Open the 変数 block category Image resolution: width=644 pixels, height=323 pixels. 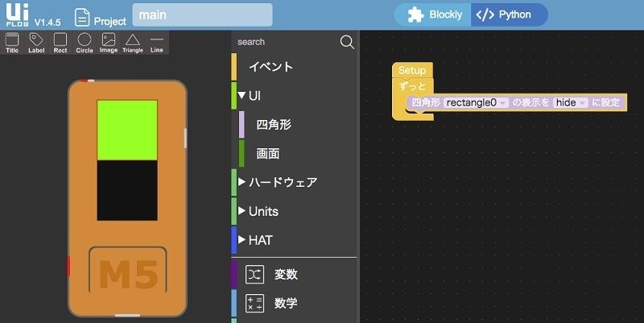(286, 275)
